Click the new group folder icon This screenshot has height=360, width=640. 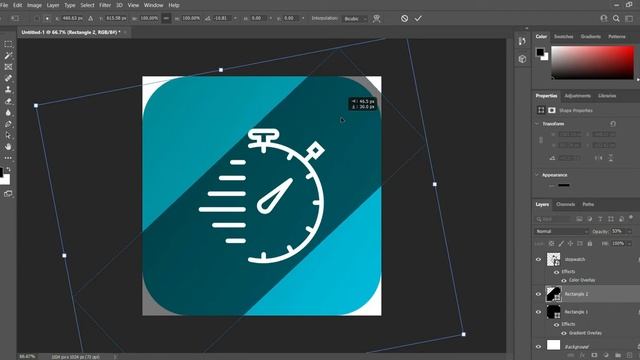pos(618,356)
